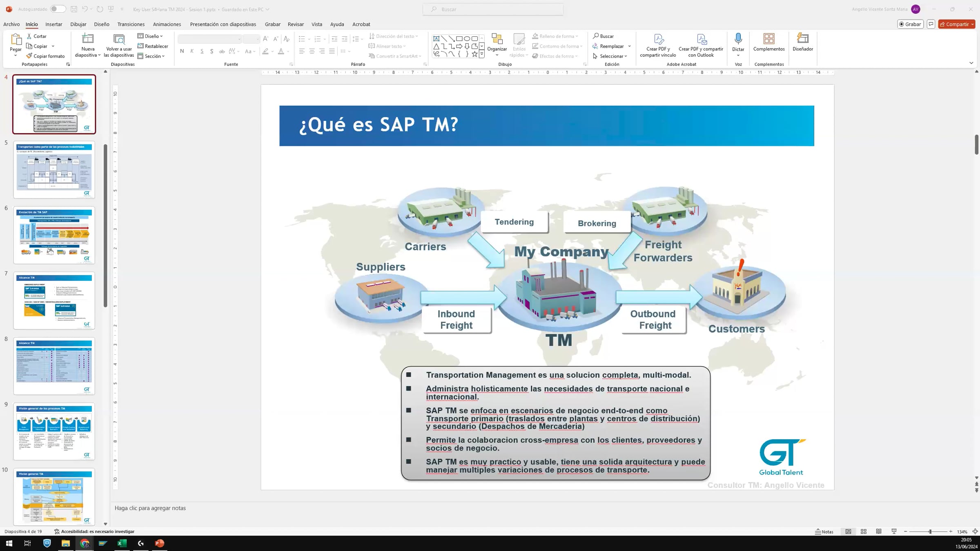Start slideshow from status bar icon
Image resolution: width=980 pixels, height=551 pixels.
[894, 531]
